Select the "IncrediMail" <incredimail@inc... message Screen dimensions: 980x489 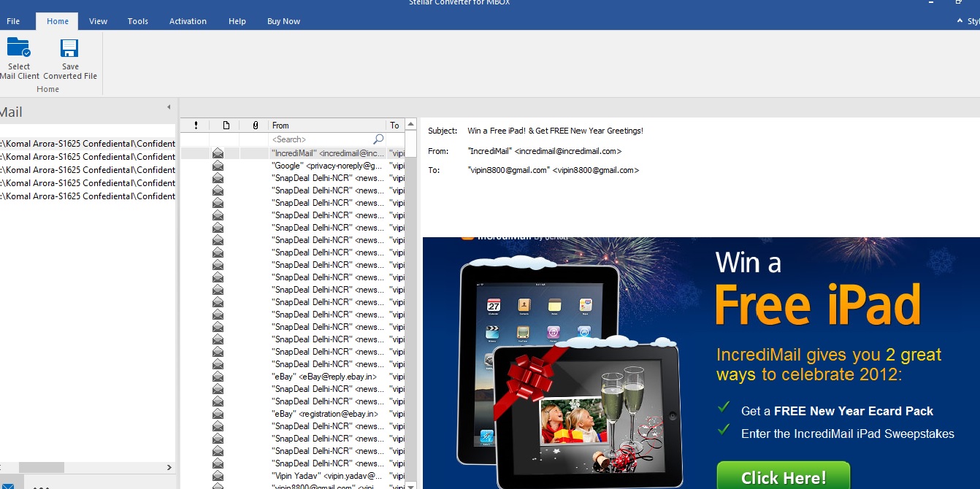tap(292, 153)
